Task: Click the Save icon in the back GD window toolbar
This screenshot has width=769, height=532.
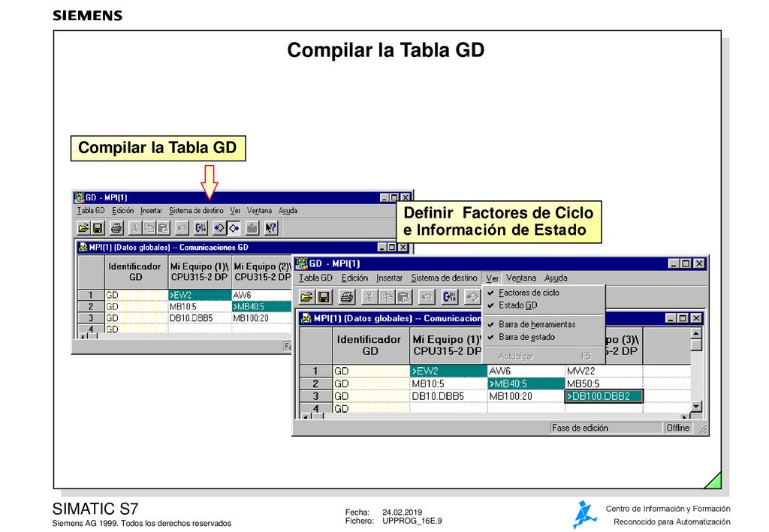Action: 97,228
